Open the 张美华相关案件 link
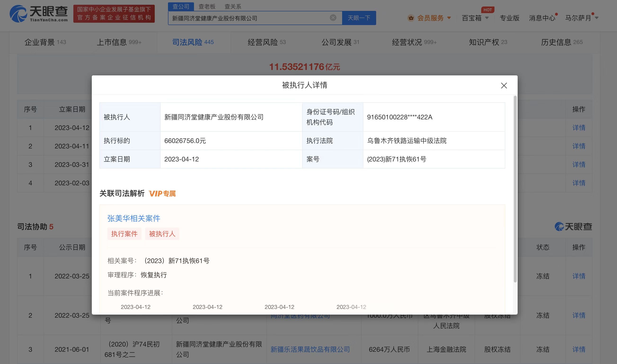This screenshot has width=617, height=364. pos(134,218)
